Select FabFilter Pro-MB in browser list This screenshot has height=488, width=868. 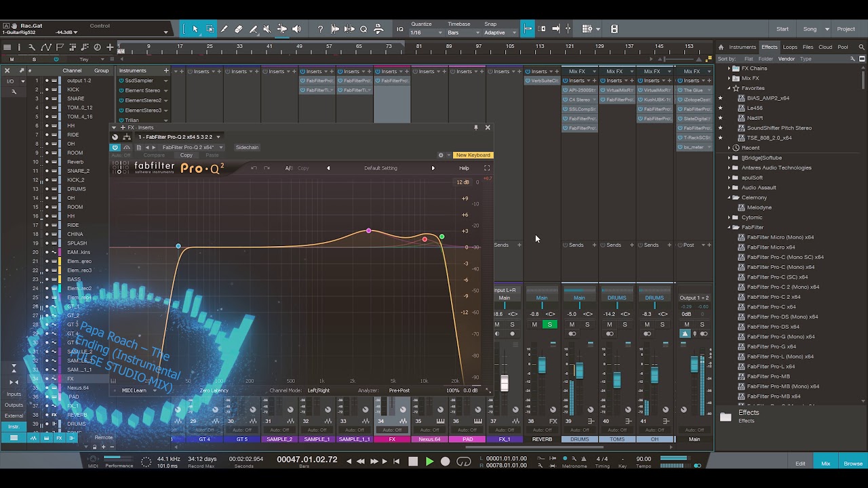(x=768, y=376)
